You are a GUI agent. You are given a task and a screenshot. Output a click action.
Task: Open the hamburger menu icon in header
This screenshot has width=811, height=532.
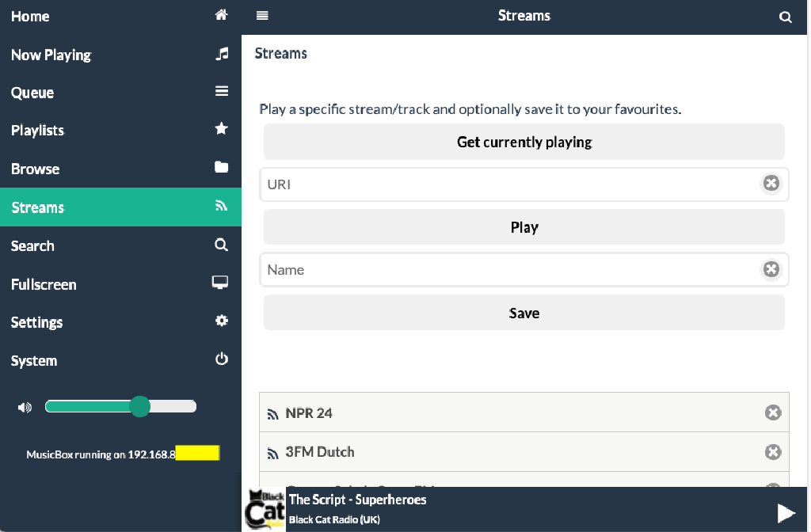point(262,16)
